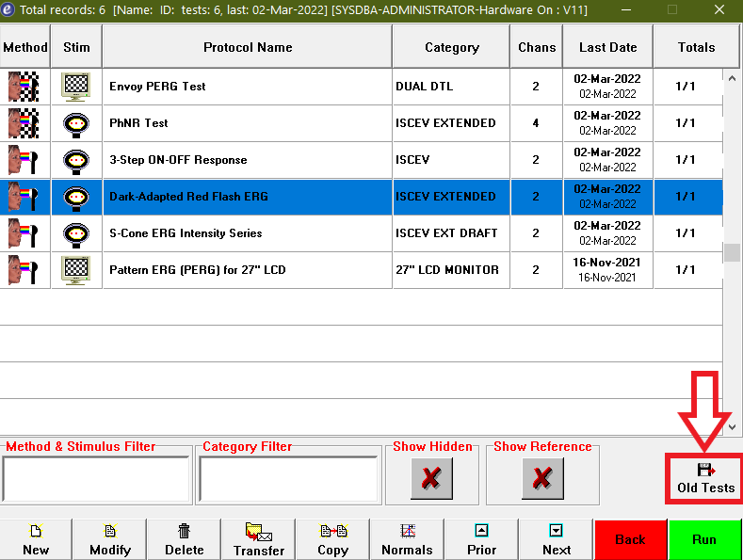743x560 pixels.
Task: Click monitor stim icon of Pattern ERG 27" LCD
Action: point(76,270)
